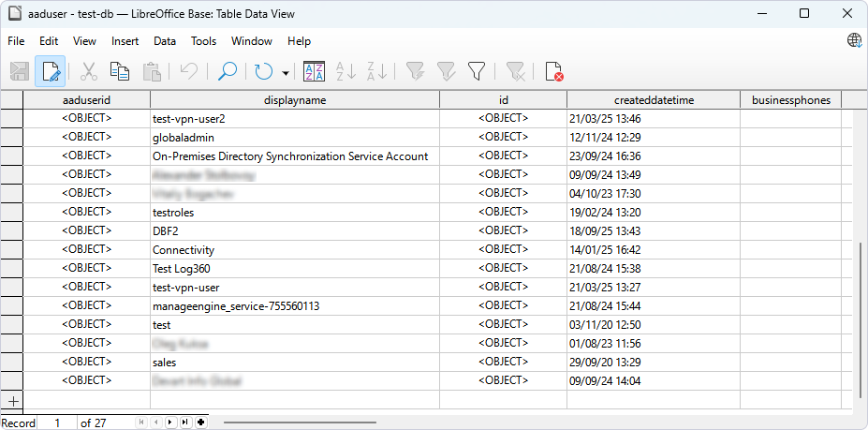868x430 pixels.
Task: Click On-Premises Directory Synchronization Service Account cell
Action: click(x=295, y=156)
